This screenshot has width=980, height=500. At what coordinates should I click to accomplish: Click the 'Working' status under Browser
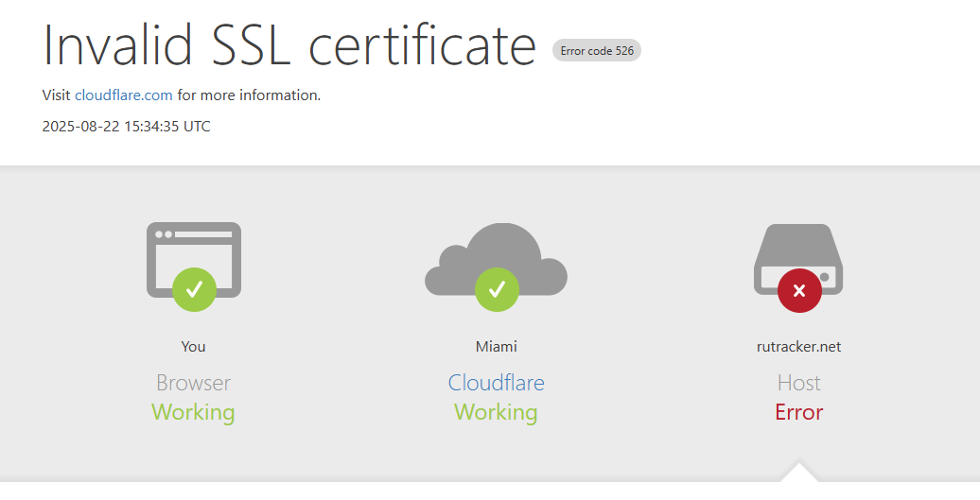point(193,412)
